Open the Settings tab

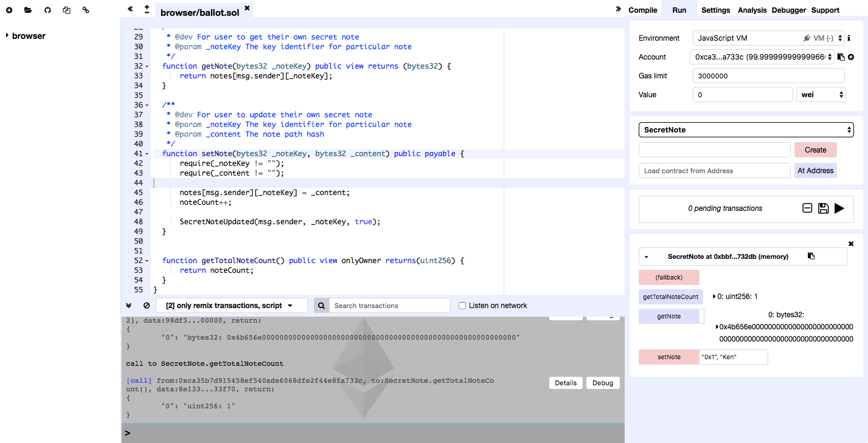point(715,10)
